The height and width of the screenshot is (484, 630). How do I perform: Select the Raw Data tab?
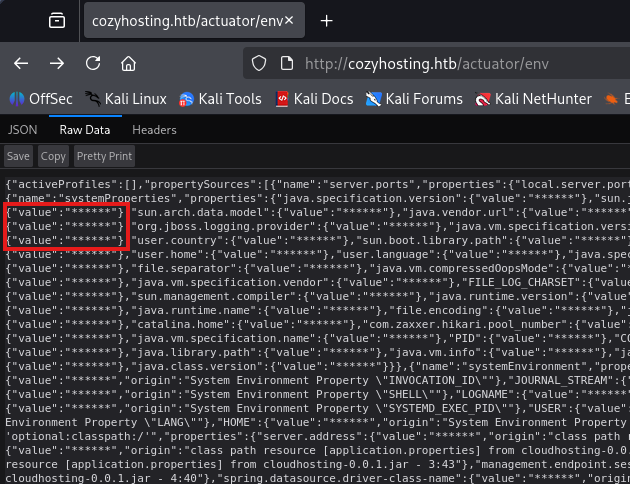(x=84, y=130)
